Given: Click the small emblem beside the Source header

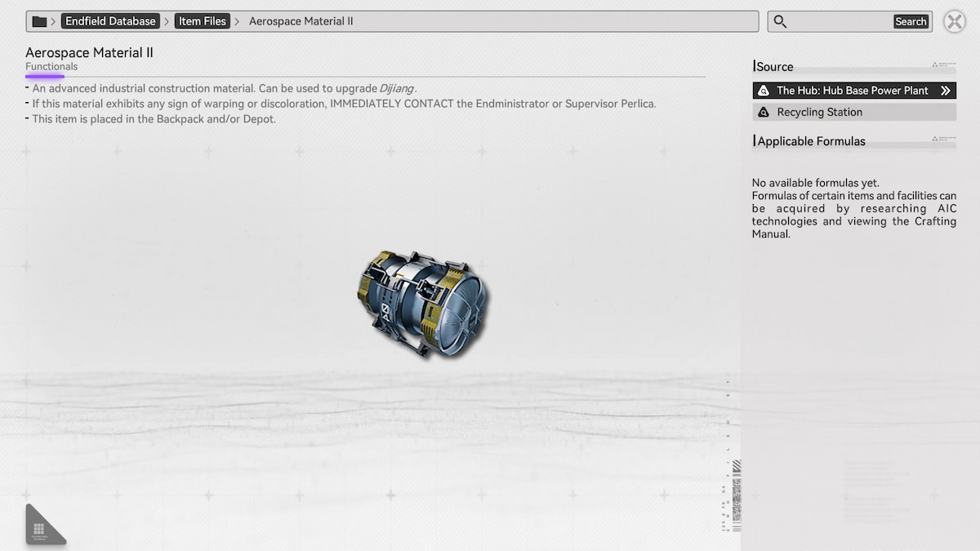Looking at the screenshot, I should pyautogui.click(x=943, y=65).
